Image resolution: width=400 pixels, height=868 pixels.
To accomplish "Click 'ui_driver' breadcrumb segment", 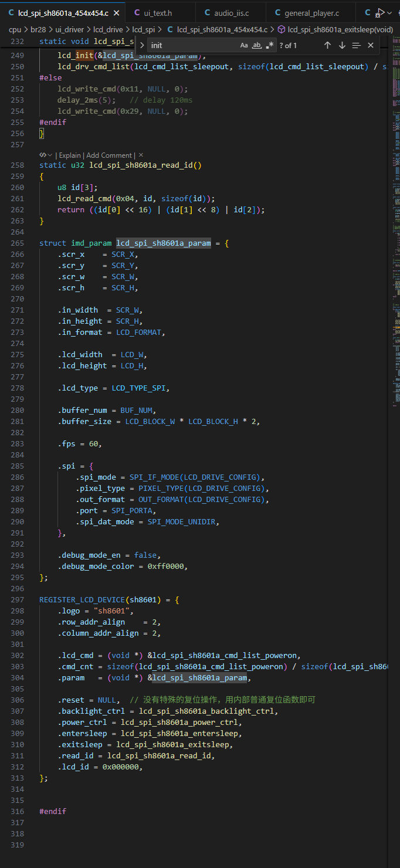I will [x=70, y=29].
